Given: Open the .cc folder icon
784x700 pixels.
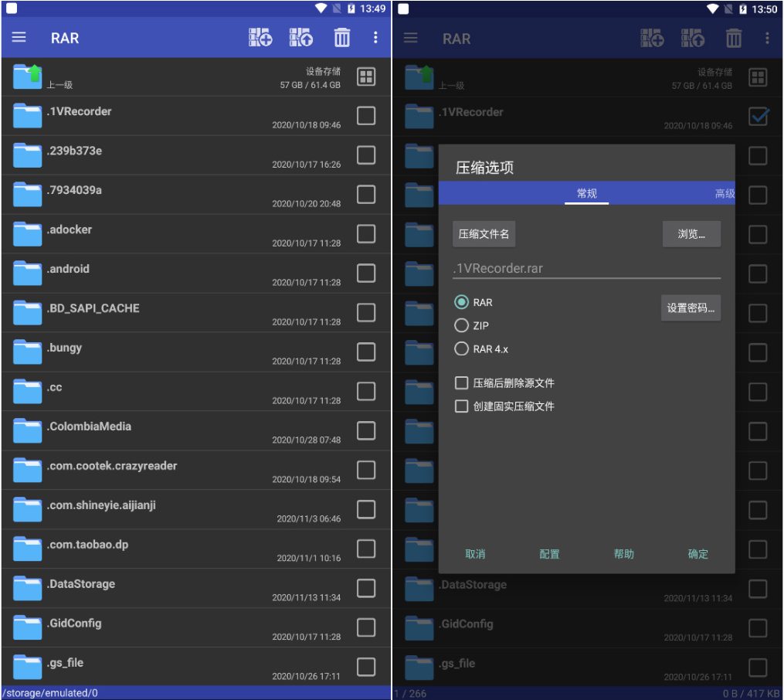Looking at the screenshot, I should pyautogui.click(x=28, y=392).
